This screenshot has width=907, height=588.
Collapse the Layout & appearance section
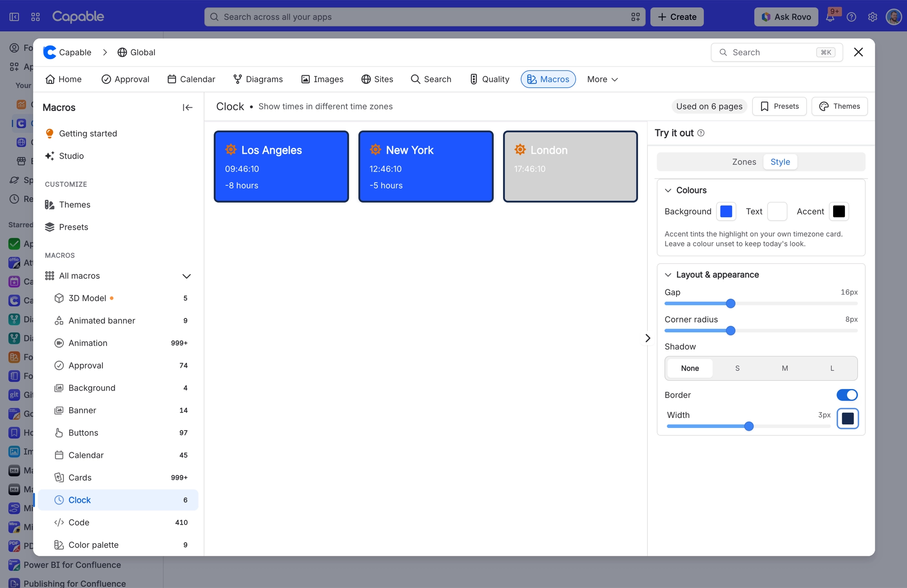pyautogui.click(x=668, y=275)
